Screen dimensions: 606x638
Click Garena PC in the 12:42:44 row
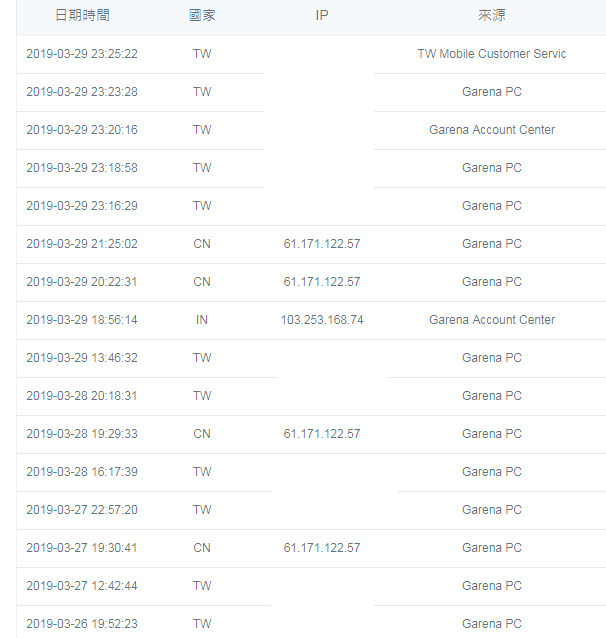tap(492, 586)
